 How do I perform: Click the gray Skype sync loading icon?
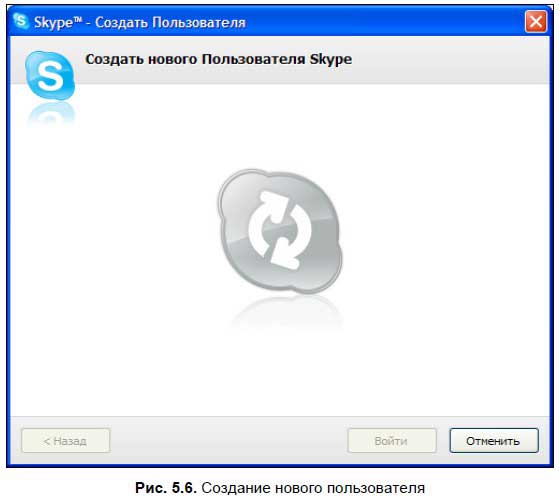(x=280, y=231)
